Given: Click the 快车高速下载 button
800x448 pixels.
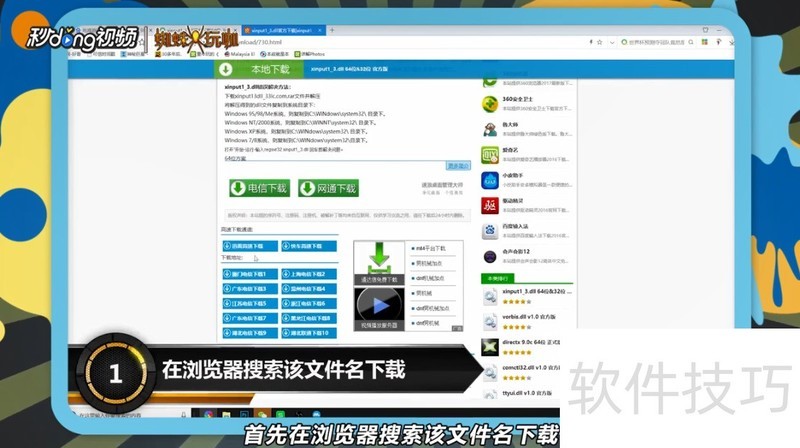Looking at the screenshot, I should coord(309,246).
